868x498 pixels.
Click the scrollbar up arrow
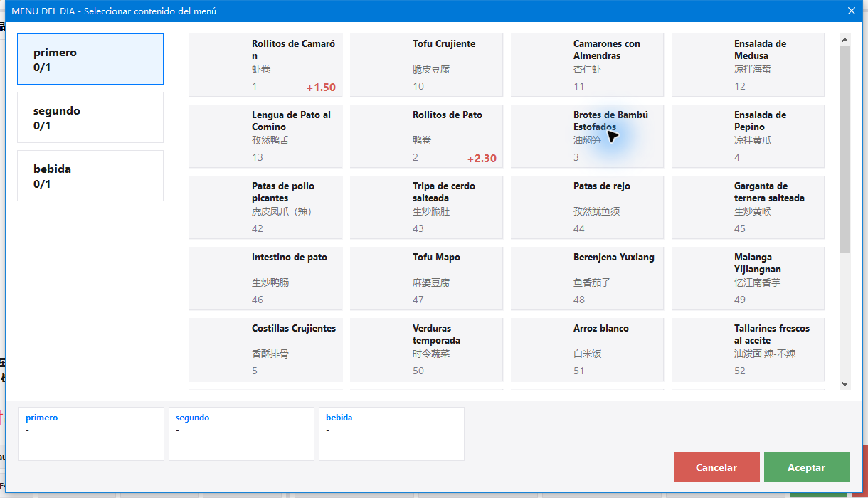[x=845, y=40]
